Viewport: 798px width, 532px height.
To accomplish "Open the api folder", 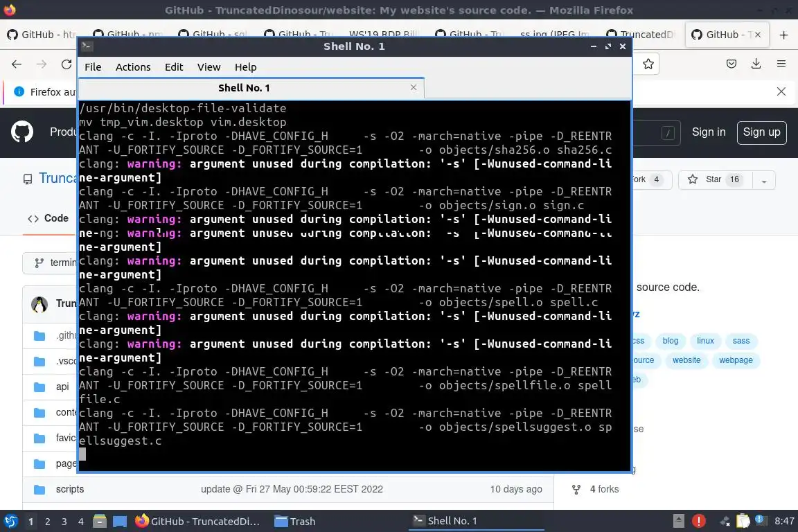I will click(62, 387).
